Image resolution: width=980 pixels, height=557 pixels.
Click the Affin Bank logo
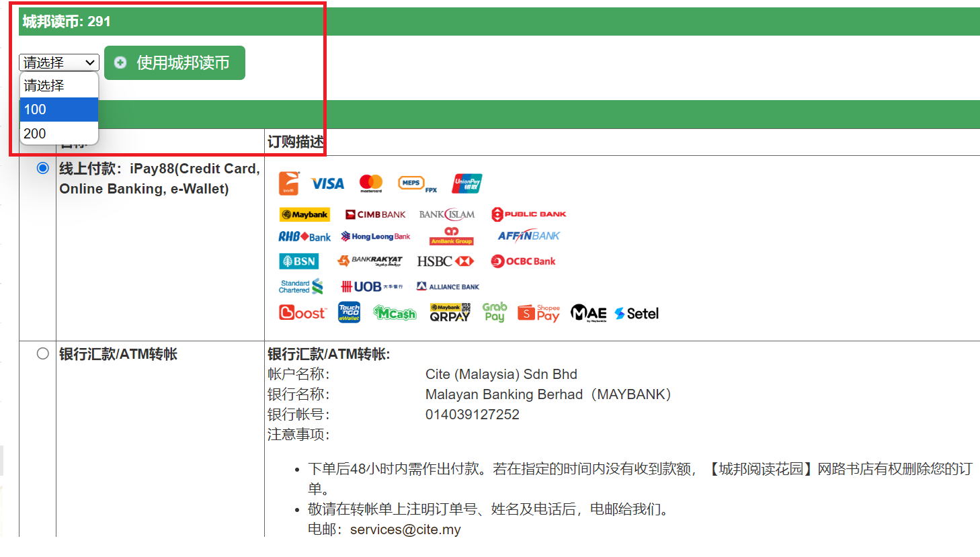point(529,236)
